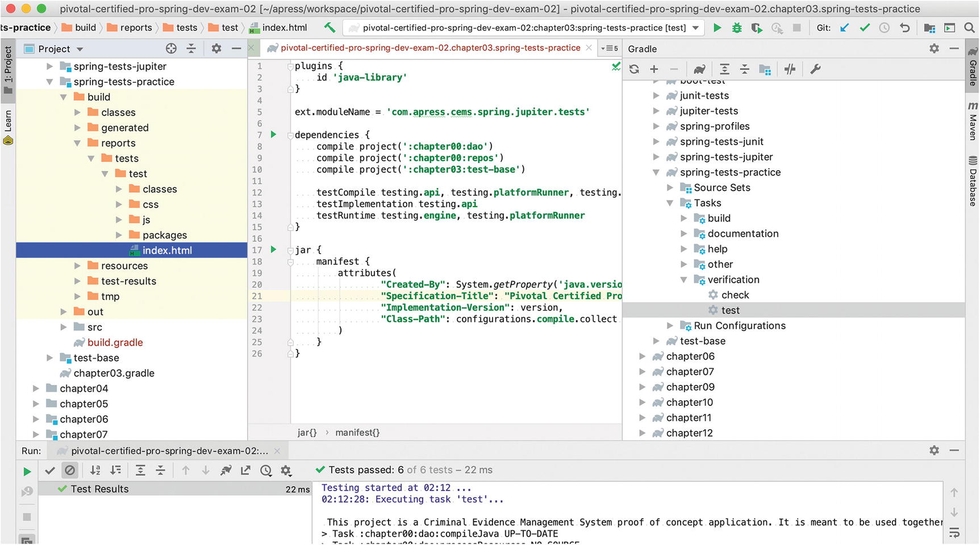Sort test results by duration
The width and height of the screenshot is (980, 545).
[115, 470]
